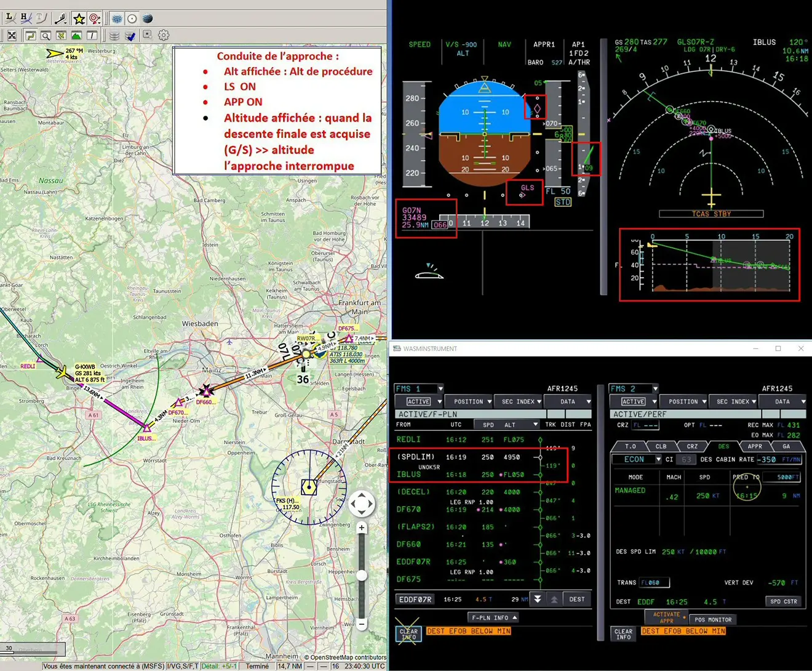Open the airspace display dropdown icon

tap(62, 18)
